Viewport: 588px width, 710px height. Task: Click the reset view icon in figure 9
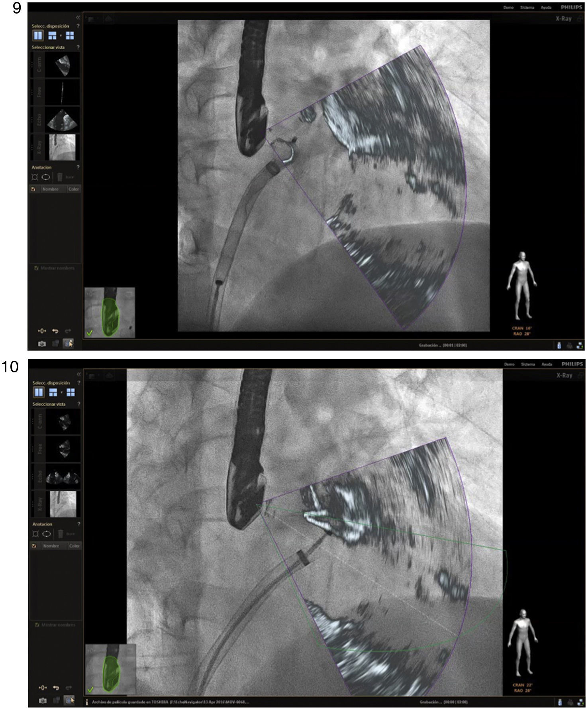click(42, 331)
